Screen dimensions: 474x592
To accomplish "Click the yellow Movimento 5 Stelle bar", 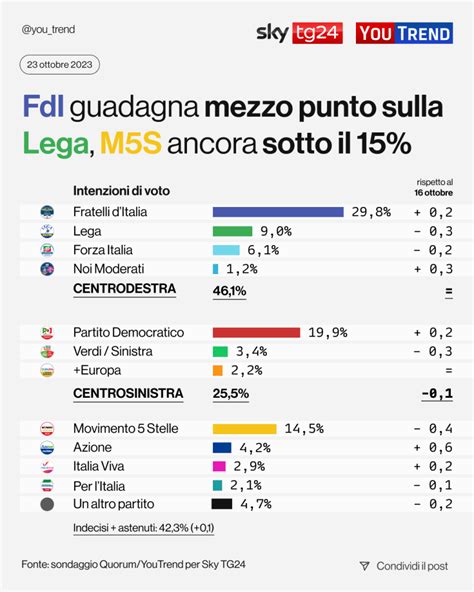I will coord(244,429).
